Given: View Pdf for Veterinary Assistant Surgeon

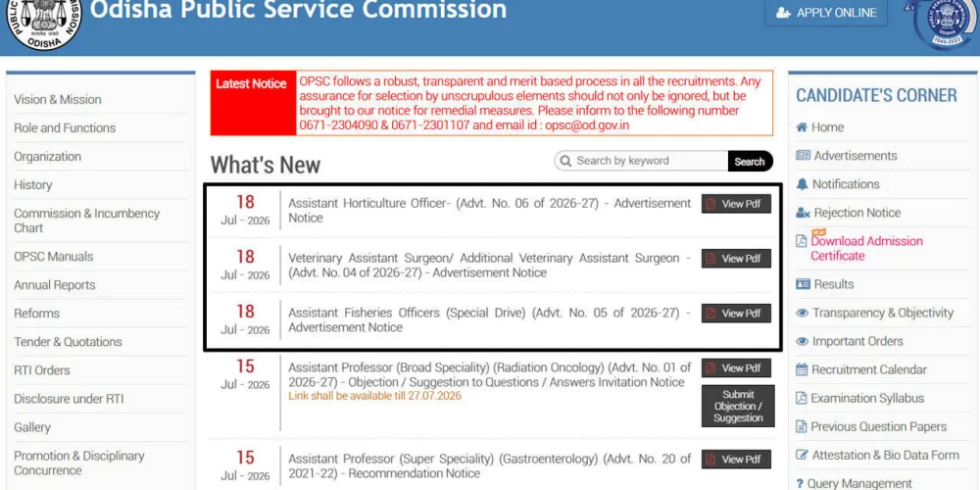Looking at the screenshot, I should tap(736, 259).
